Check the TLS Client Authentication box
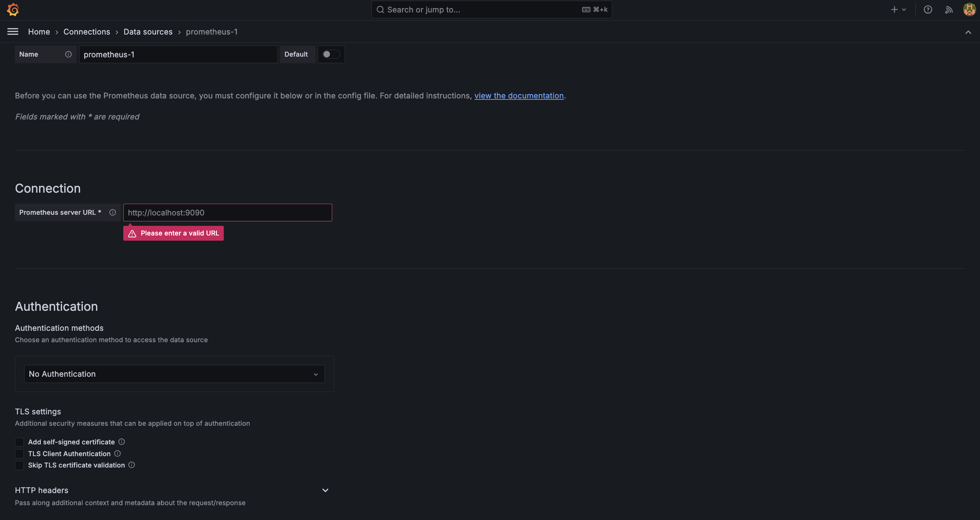 pos(19,454)
